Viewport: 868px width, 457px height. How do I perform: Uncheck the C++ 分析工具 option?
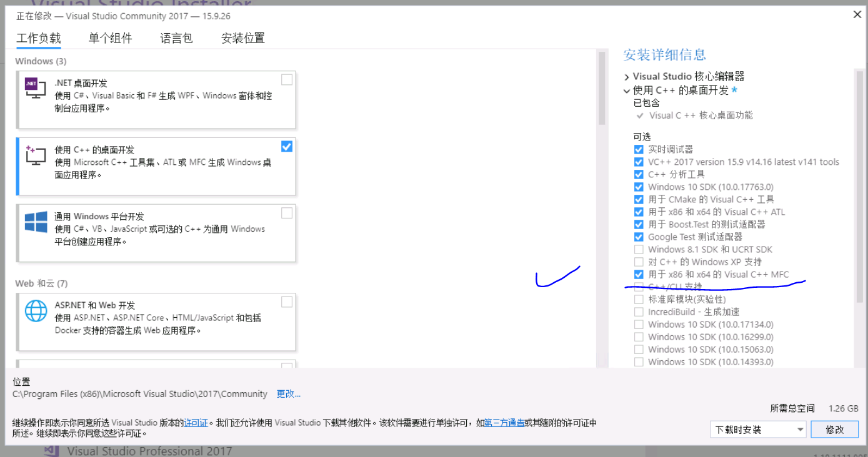639,174
